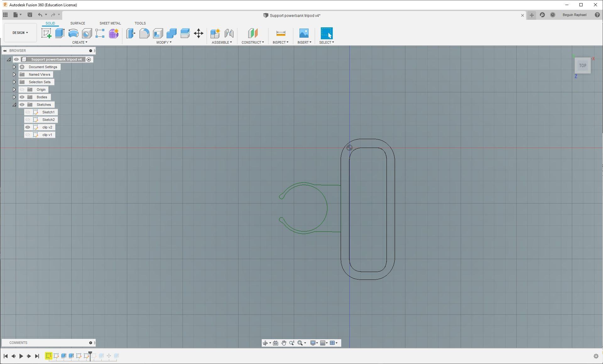
Task: Select the Create Sketch tool
Action: [46, 33]
